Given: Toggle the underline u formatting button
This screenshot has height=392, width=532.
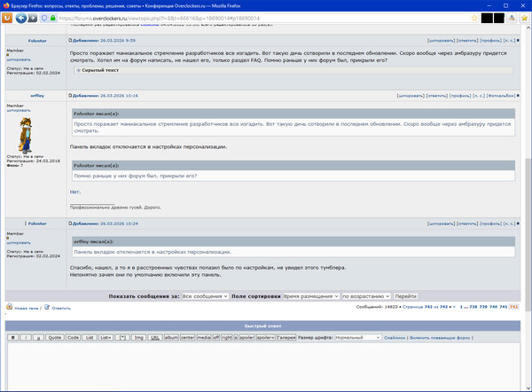Looking at the screenshot, I should [x=38, y=337].
